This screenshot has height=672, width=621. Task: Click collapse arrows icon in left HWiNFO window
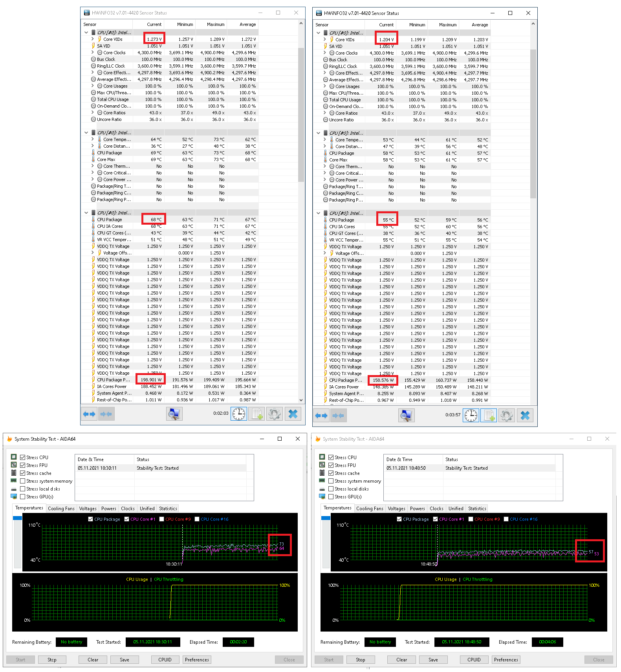point(106,414)
